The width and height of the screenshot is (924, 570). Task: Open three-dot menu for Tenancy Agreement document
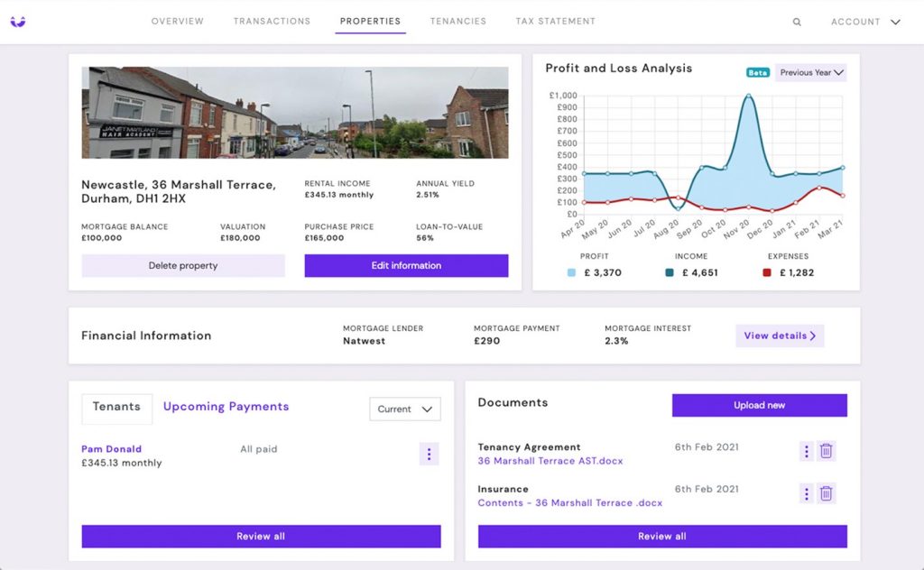pyautogui.click(x=807, y=451)
